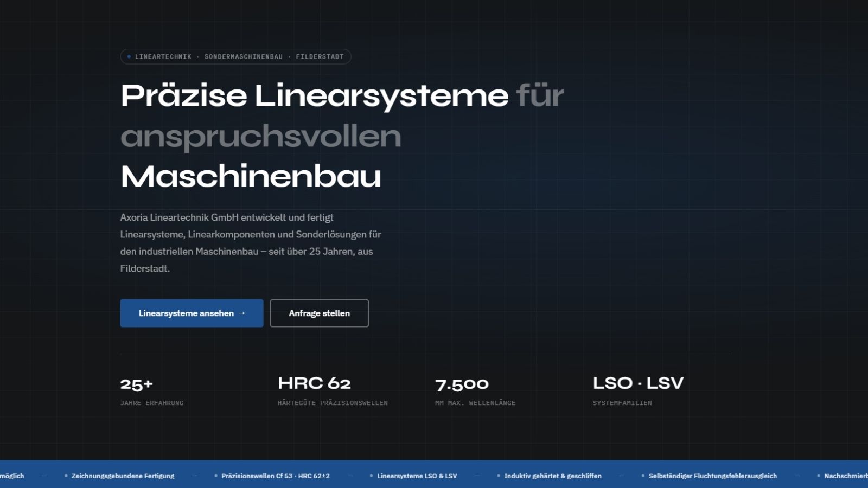Click ticker item 'Induktiv gehärtet & geschliffen'
Viewport: 868px width, 488px height.
[x=553, y=476]
